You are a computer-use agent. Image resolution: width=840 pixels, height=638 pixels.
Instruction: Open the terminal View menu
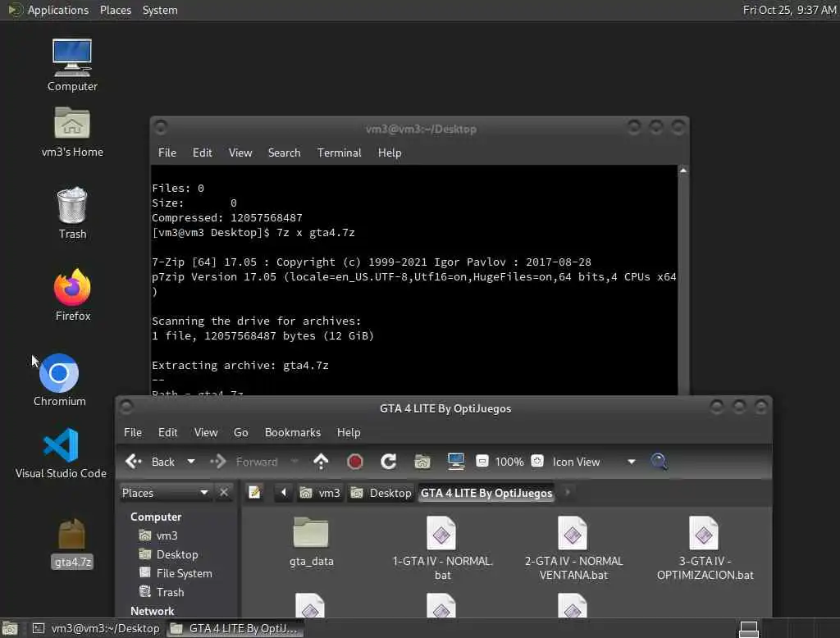[240, 153]
